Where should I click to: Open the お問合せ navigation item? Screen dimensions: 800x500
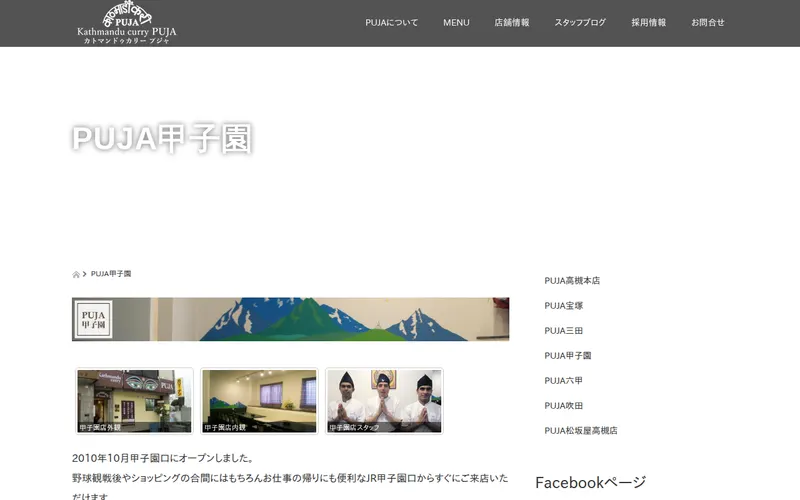708,22
